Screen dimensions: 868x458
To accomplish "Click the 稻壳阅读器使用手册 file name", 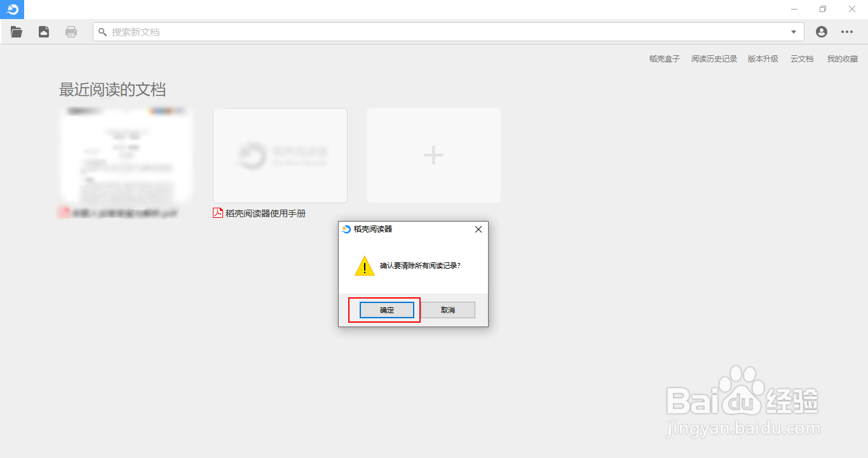I will (266, 213).
